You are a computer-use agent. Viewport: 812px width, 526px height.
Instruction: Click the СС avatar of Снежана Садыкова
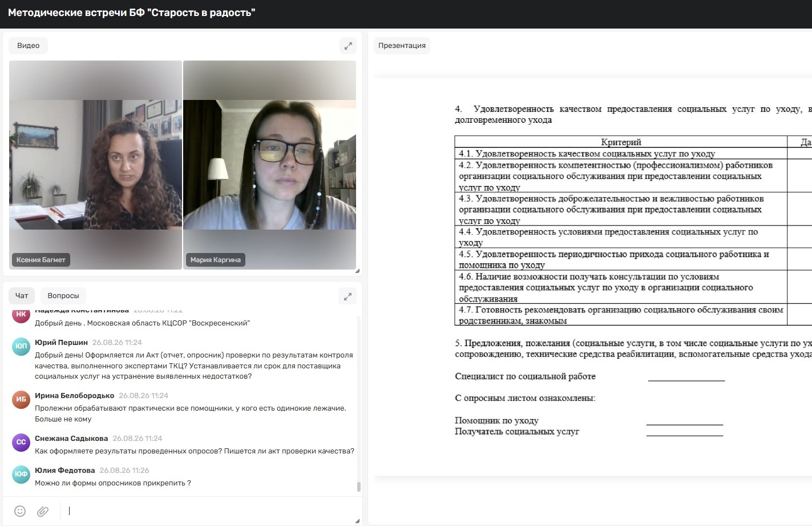coord(21,442)
